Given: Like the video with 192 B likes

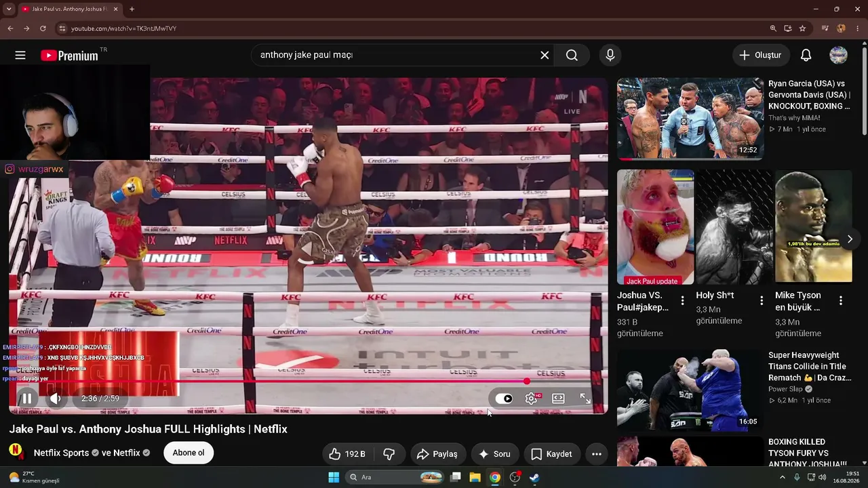Looking at the screenshot, I should pos(347,454).
